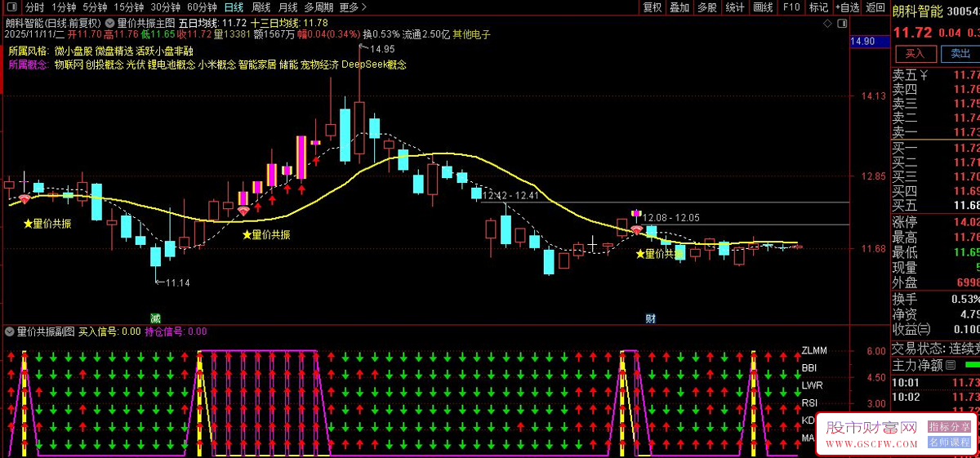Click the 12.08 - 12.05 gap label
980x458 pixels.
coord(671,217)
